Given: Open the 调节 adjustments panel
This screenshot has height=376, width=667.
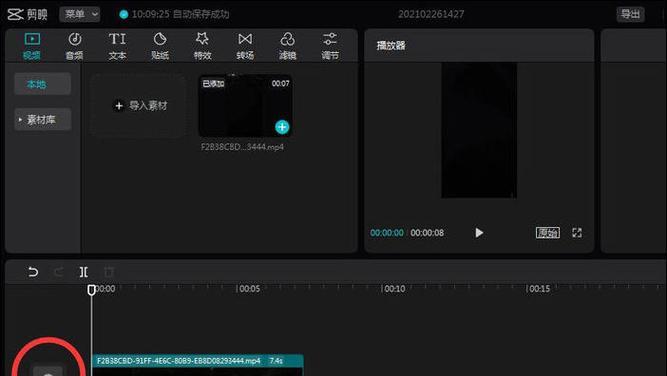Looking at the screenshot, I should pos(330,46).
